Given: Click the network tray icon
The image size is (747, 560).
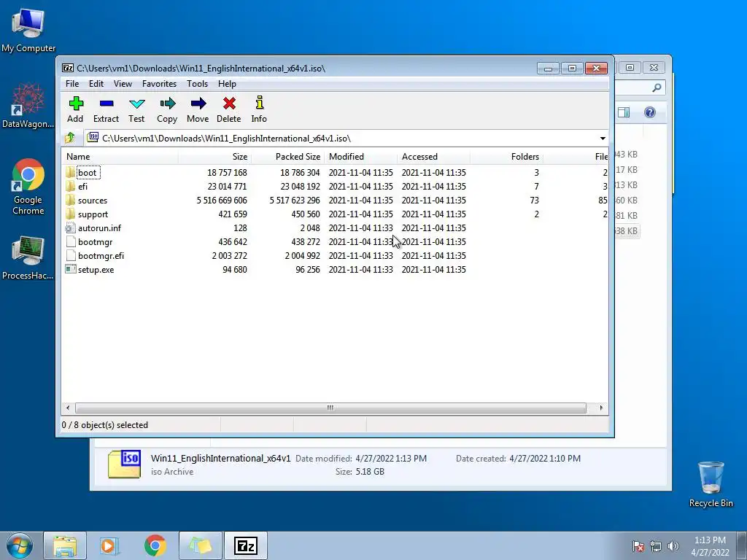Looking at the screenshot, I should tap(656, 546).
